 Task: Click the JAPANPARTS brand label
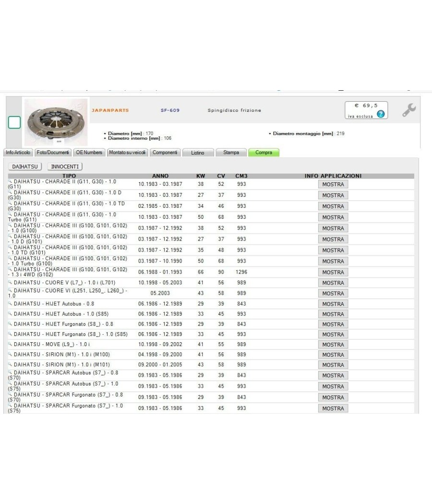[x=110, y=110]
